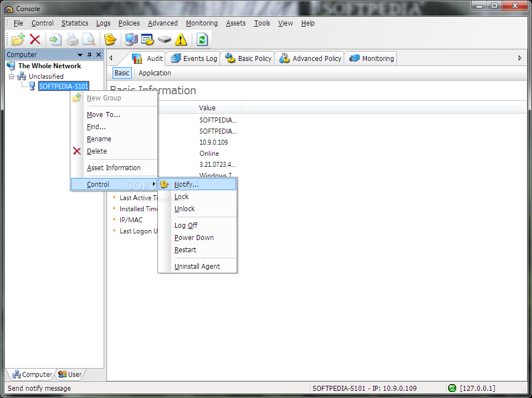532x398 pixels.
Task: Open the Computer panel dropdown arrow
Action: 80,55
